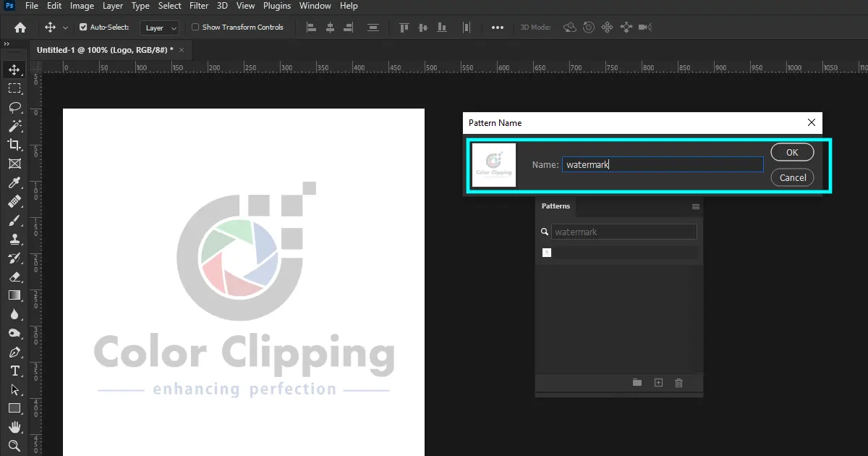Select the Crop tool
The width and height of the screenshot is (868, 456).
pos(15,145)
